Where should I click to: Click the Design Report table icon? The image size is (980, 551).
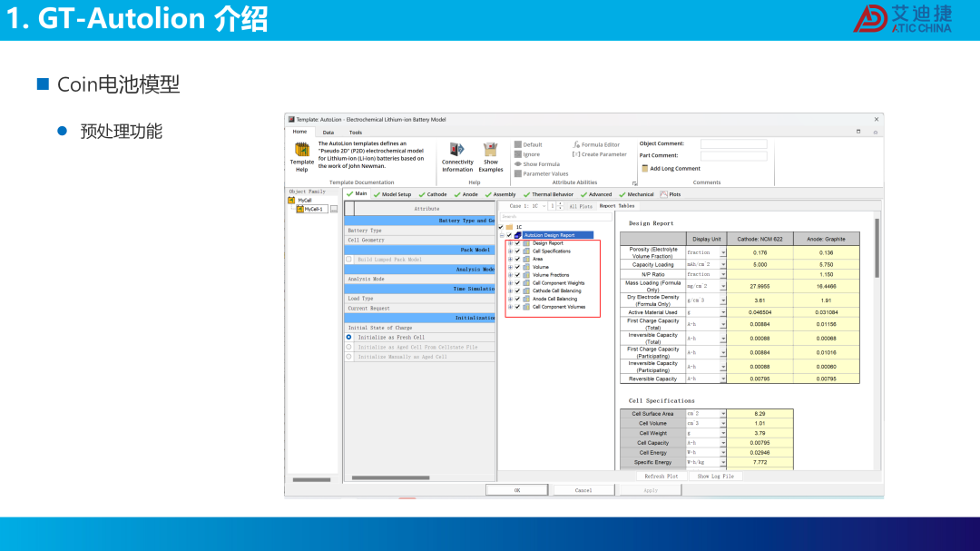coord(526,243)
